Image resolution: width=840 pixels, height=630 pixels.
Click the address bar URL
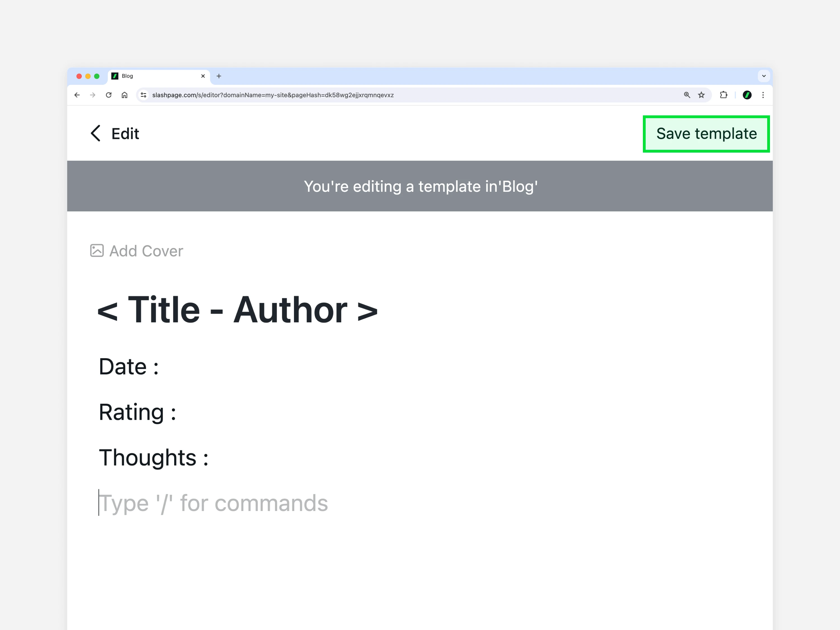pyautogui.click(x=273, y=95)
